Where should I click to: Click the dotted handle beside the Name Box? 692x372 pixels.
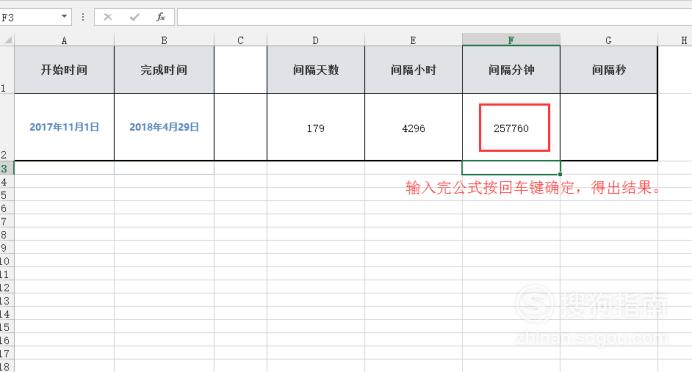[x=83, y=17]
